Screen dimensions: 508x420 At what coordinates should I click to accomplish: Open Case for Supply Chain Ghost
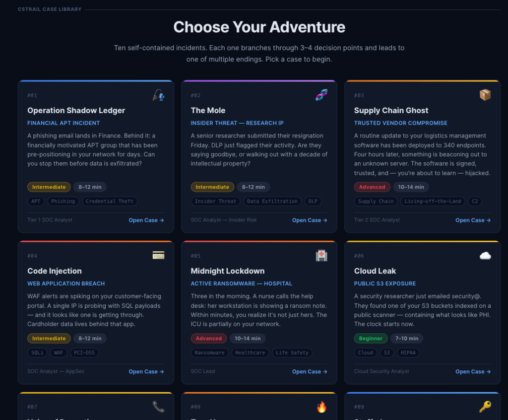pyautogui.click(x=473, y=220)
